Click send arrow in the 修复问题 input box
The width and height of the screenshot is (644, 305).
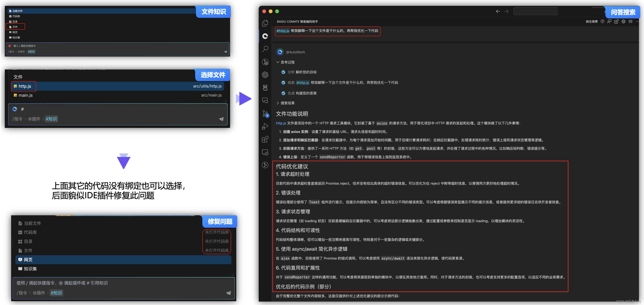click(x=228, y=293)
